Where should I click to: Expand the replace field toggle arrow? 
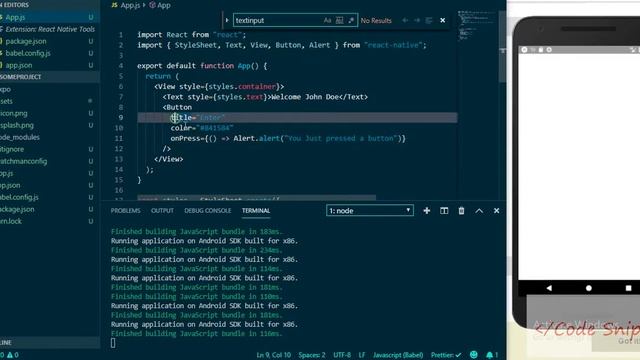(227, 20)
